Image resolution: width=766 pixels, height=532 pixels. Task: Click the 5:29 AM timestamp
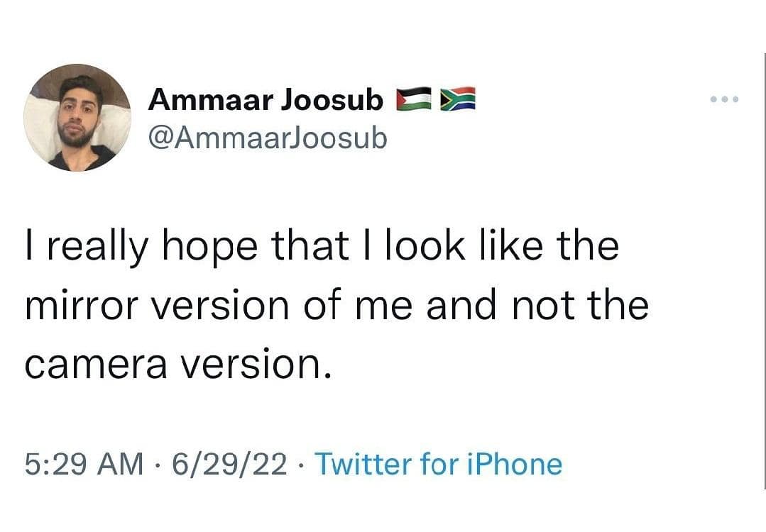[83, 465]
